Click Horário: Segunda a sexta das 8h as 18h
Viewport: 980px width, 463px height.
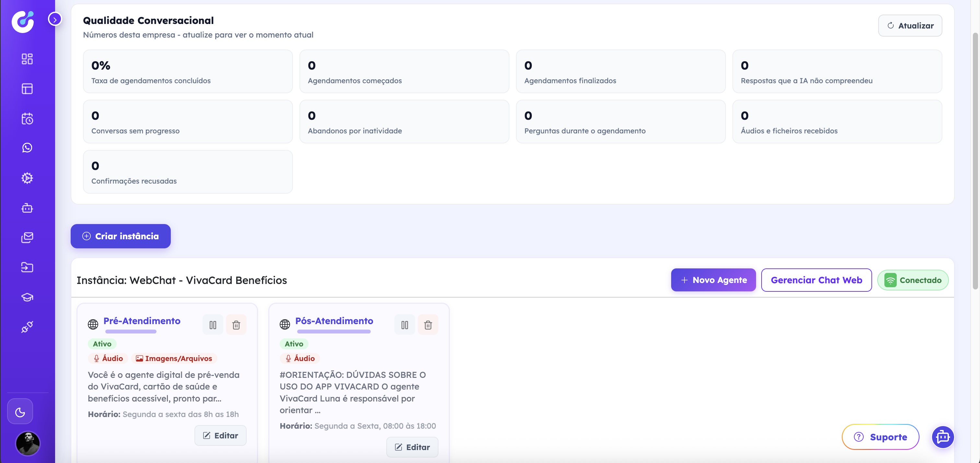click(x=163, y=414)
